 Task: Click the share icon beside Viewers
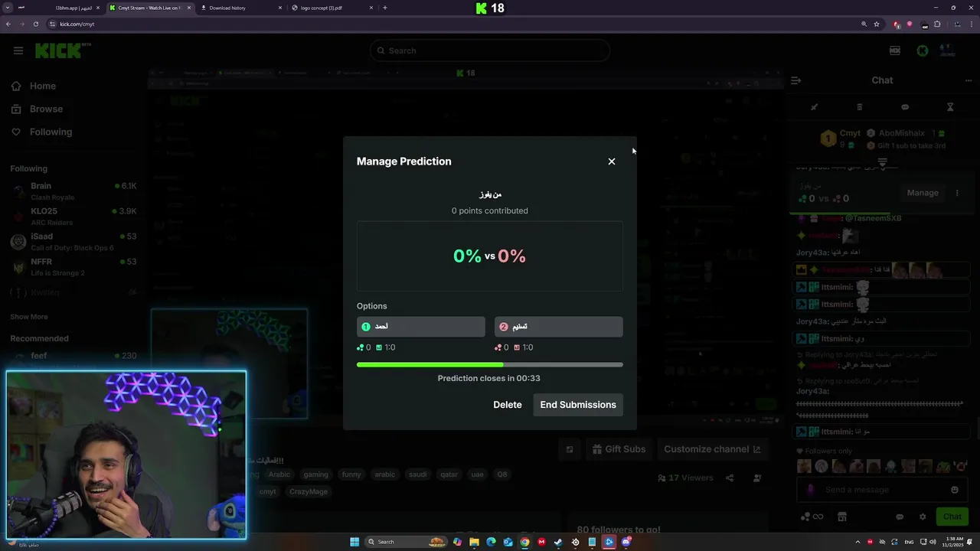[730, 478]
